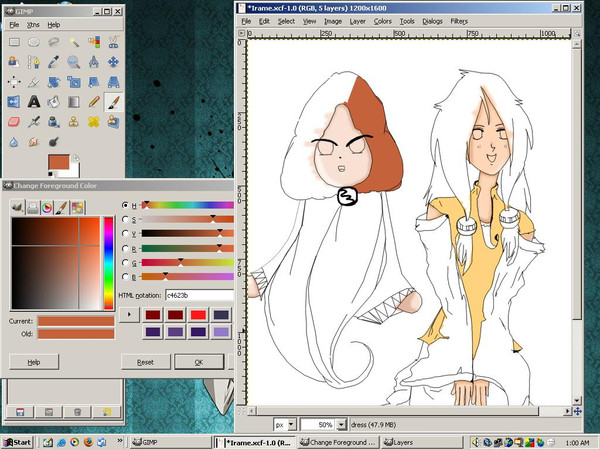This screenshot has width=600, height=450.
Task: Click the Reset button
Action: coord(145,362)
